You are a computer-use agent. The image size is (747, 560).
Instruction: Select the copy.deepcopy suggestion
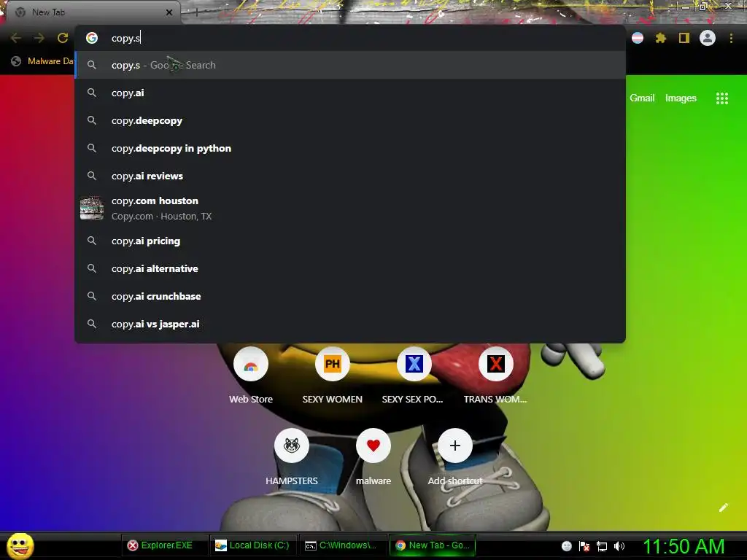pyautogui.click(x=350, y=120)
